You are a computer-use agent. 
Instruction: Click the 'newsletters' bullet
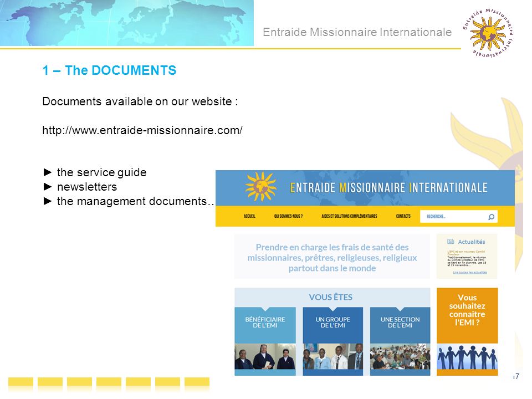[87, 187]
